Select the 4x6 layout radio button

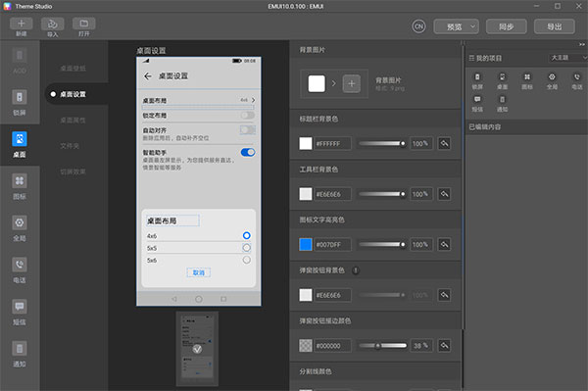tap(246, 235)
